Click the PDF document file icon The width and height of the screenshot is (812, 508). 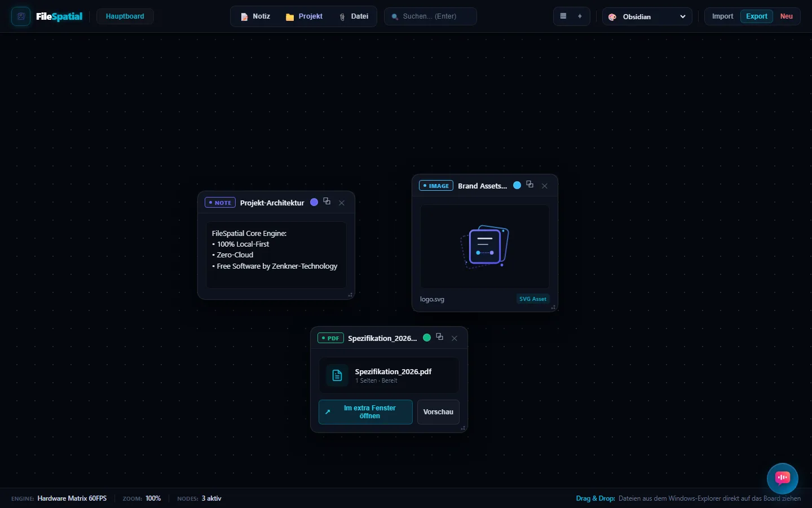[x=337, y=375]
